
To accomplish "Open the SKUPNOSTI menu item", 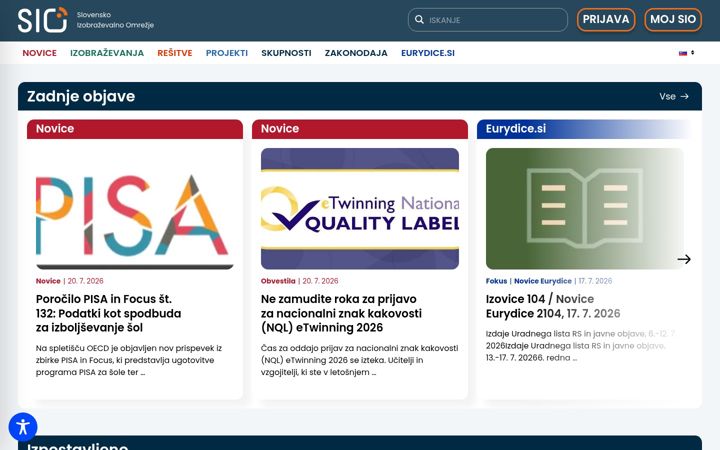I will point(286,53).
